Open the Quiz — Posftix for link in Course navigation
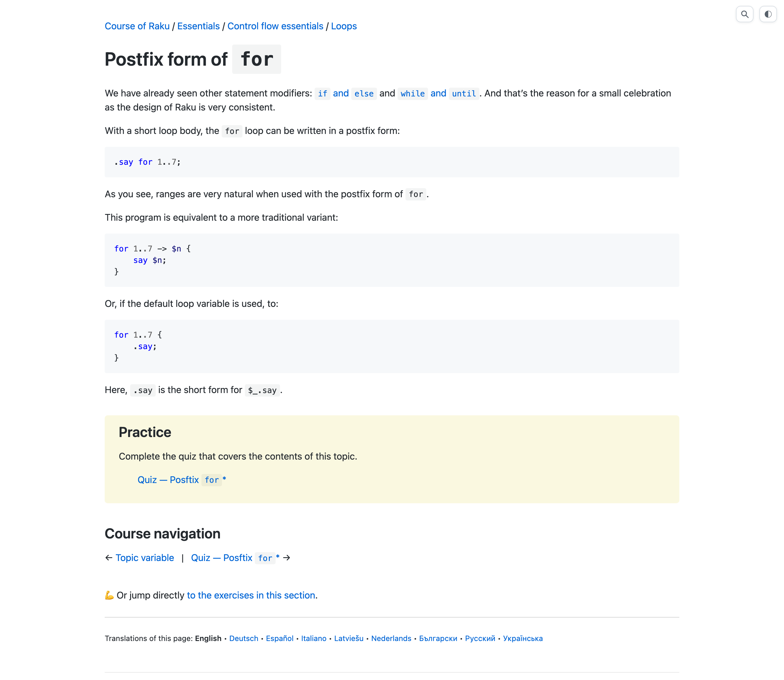 235,558
